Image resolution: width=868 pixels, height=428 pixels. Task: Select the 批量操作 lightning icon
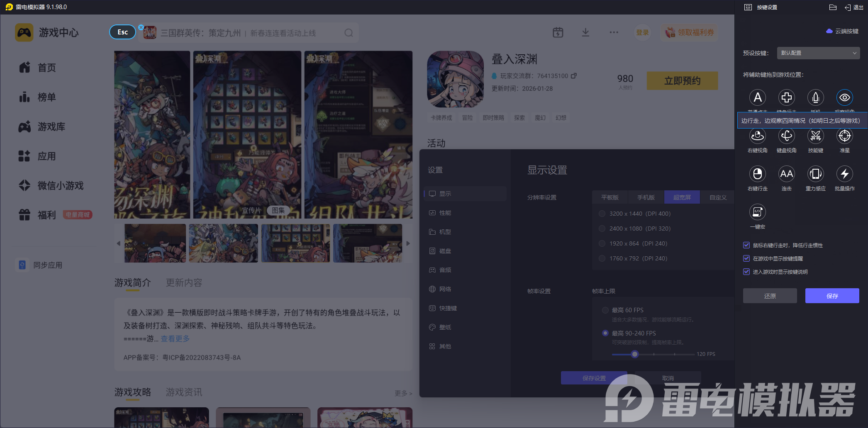point(845,174)
